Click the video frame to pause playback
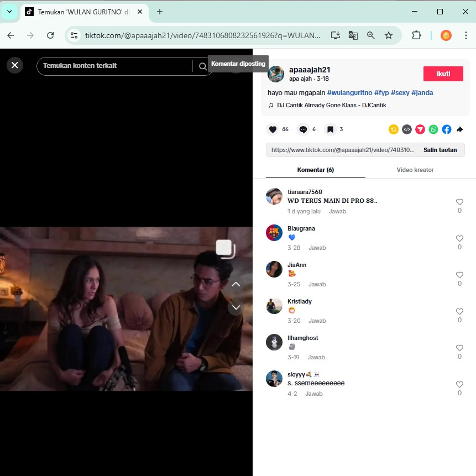This screenshot has height=476, width=476. tap(126, 308)
